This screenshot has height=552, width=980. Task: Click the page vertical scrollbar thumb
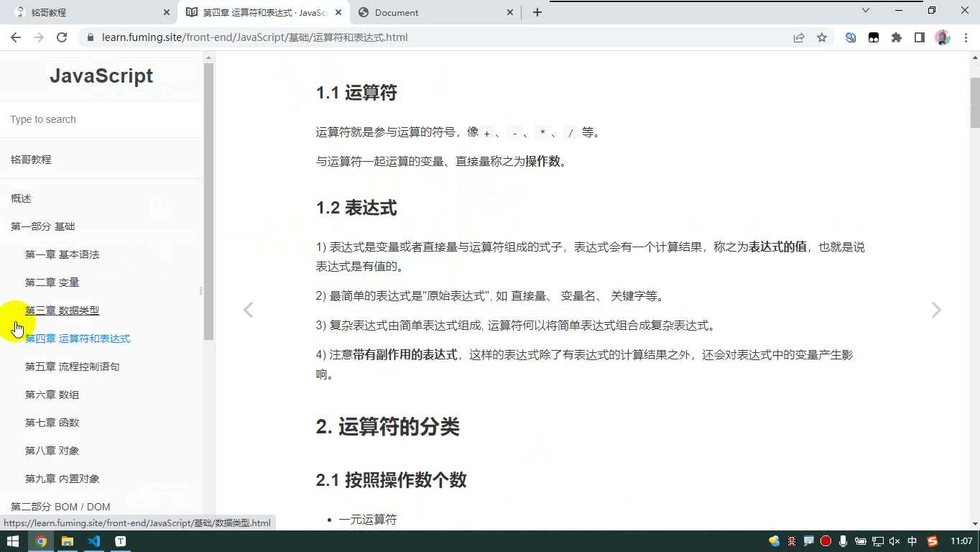(975, 101)
